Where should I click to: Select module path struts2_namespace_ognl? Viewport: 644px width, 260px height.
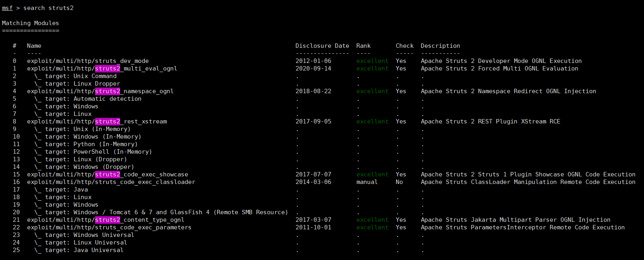tap(100, 91)
